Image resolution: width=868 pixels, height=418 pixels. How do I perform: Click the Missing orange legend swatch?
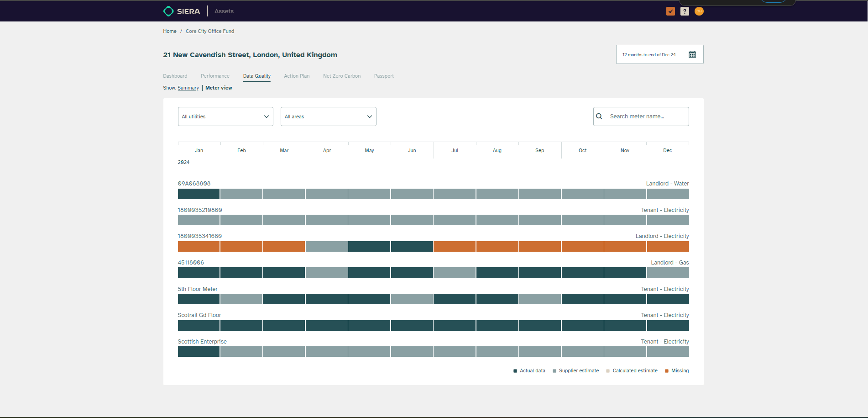[667, 371]
